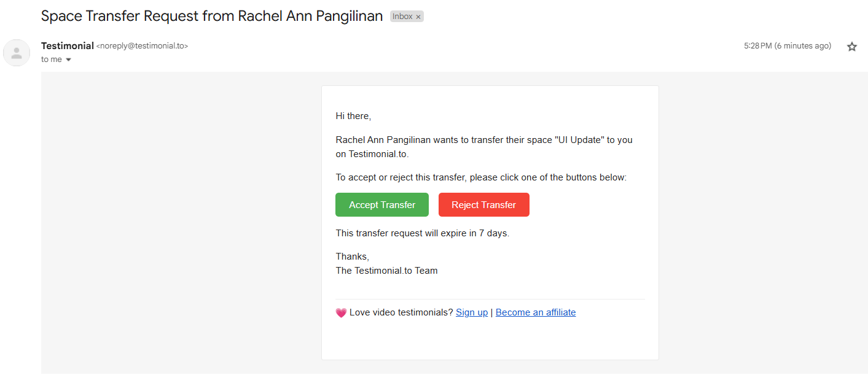Image resolution: width=868 pixels, height=375 pixels.
Task: Open the Sign up link
Action: pyautogui.click(x=472, y=312)
